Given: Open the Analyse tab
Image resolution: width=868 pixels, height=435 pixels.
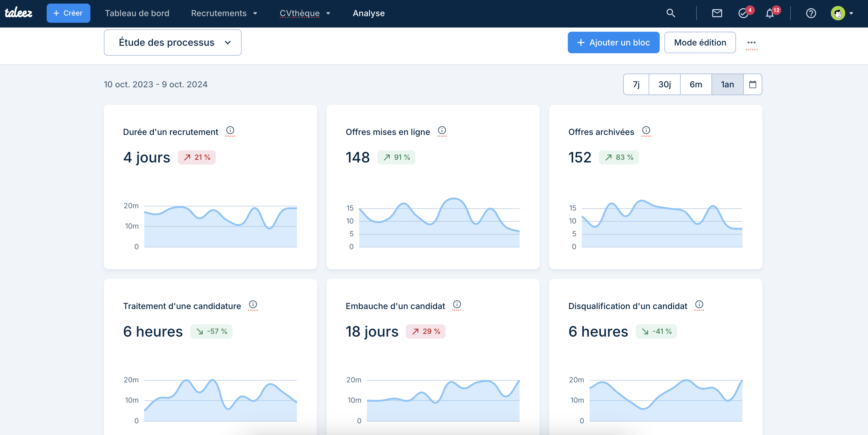Looking at the screenshot, I should 368,13.
